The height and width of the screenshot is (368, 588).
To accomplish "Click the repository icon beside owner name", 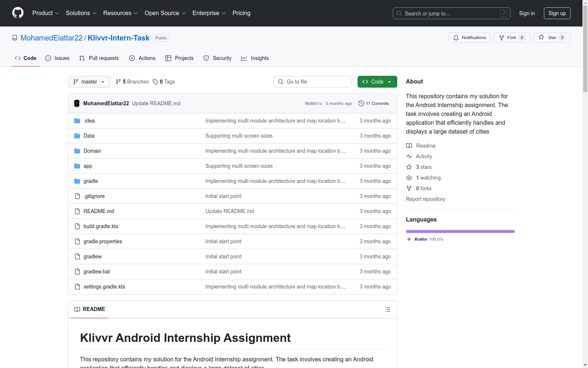I will click(x=15, y=38).
